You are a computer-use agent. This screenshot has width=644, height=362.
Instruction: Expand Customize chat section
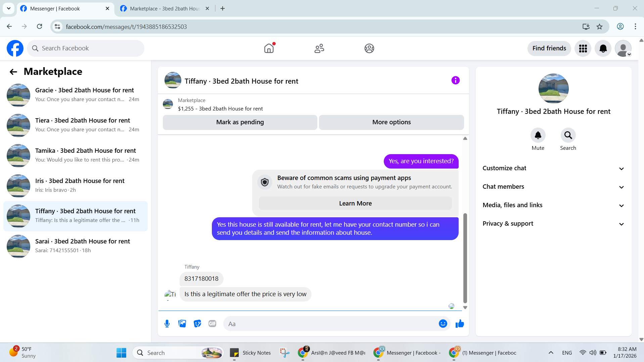553,168
